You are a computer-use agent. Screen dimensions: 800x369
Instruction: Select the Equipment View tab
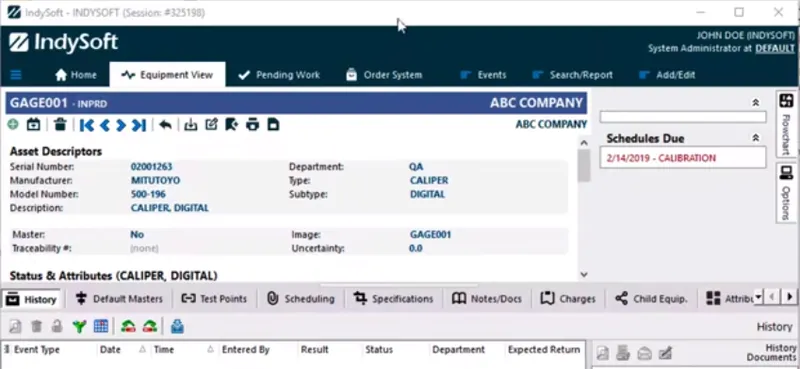167,75
